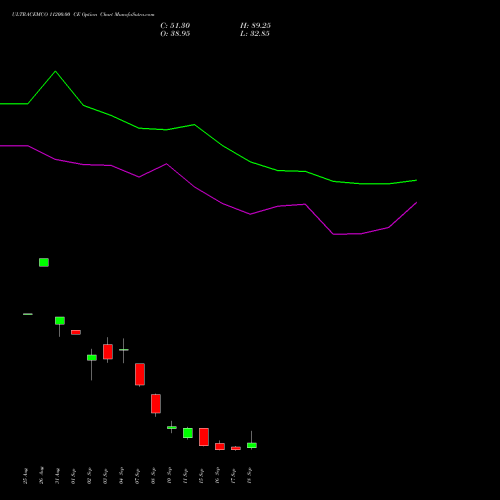Click the 17 Sep date label
Viewport: 500px width, 500px height.
234,476
